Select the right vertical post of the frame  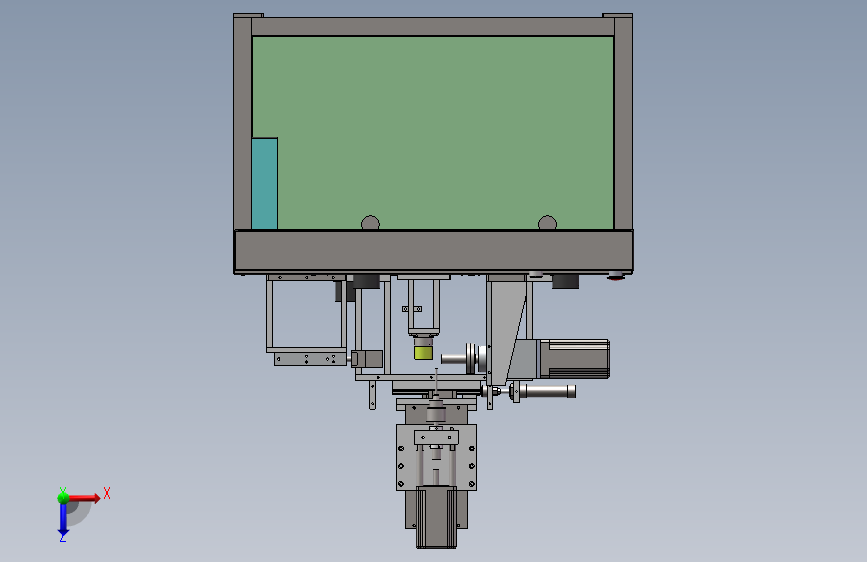pyautogui.click(x=623, y=123)
